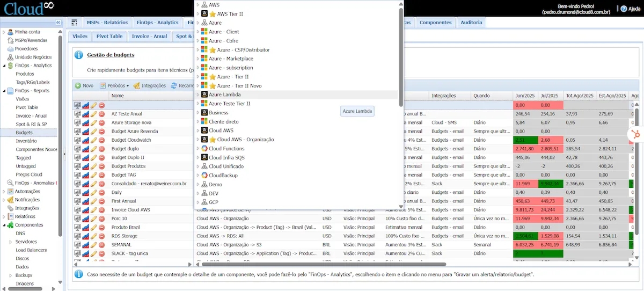Screen dimensions: 644x291
Task: Switch to Pivot Table sub-tab
Action: point(109,37)
